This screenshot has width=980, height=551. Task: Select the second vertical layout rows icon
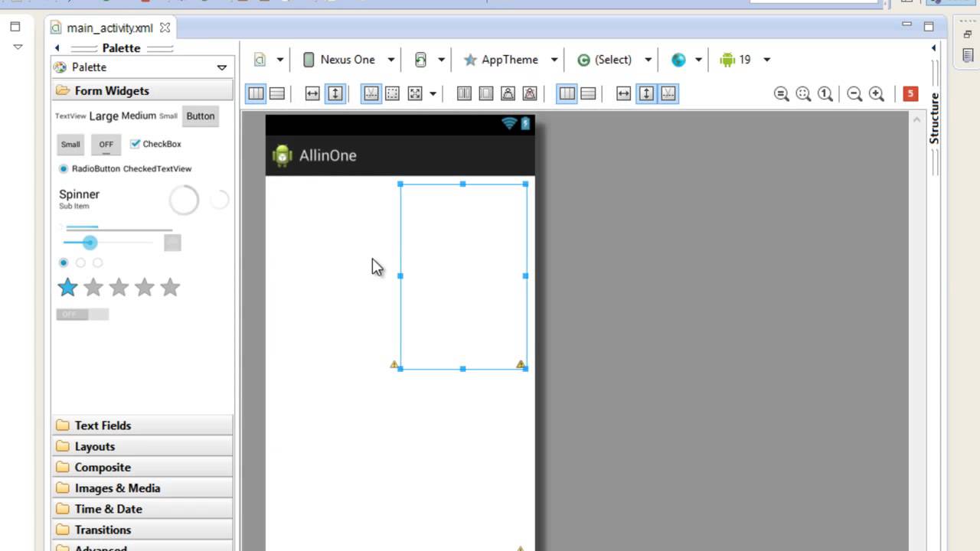pyautogui.click(x=588, y=93)
